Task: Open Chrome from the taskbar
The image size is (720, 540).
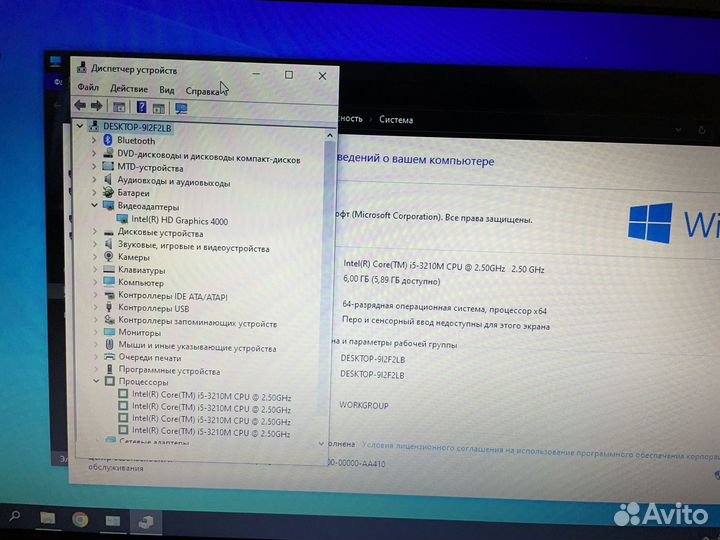Action: click(80, 519)
